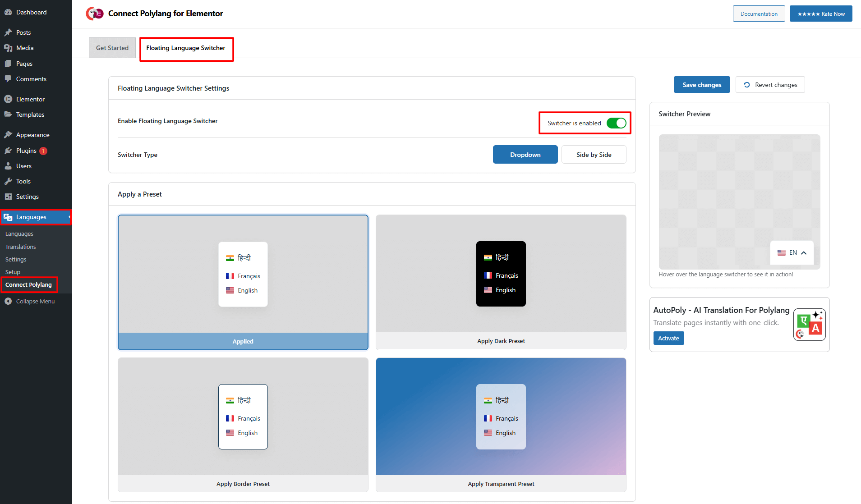This screenshot has height=504, width=861.
Task: Expand the EN language switcher preview
Action: click(792, 253)
